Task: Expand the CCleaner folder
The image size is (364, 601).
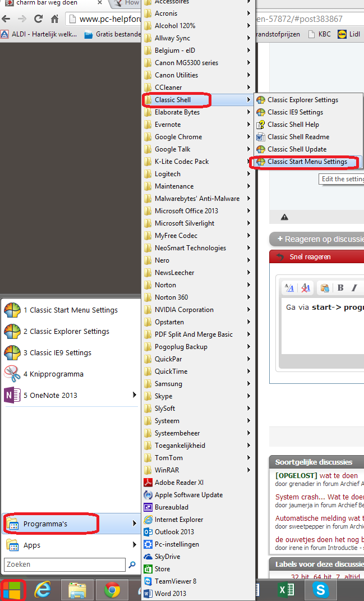Action: 198,88
